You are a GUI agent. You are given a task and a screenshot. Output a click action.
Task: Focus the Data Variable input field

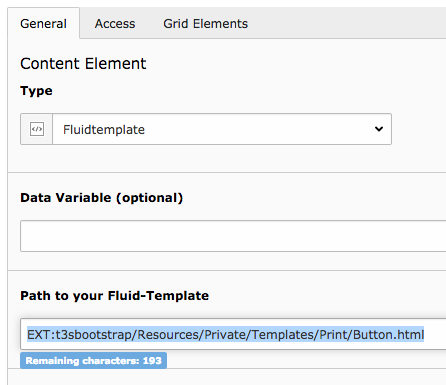click(233, 236)
